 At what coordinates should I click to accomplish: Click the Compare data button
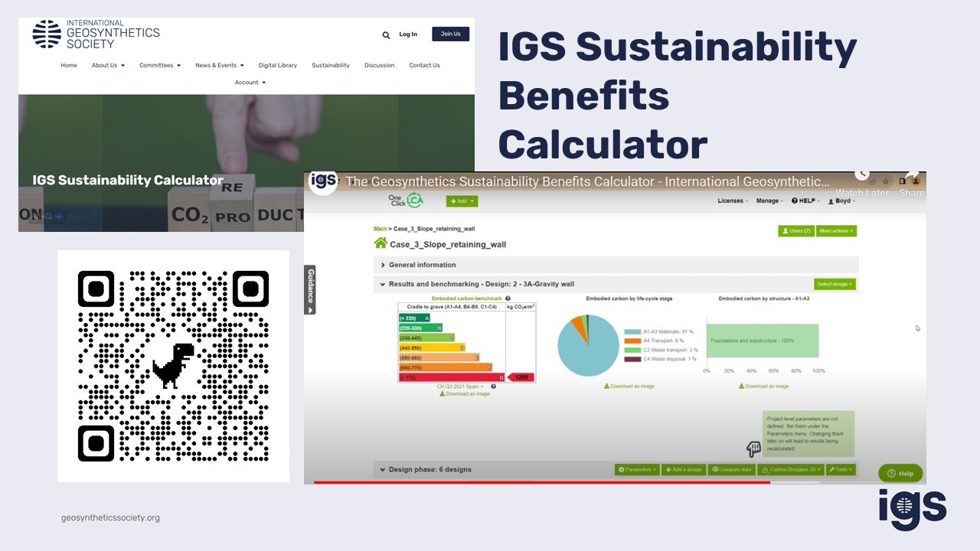pyautogui.click(x=732, y=469)
